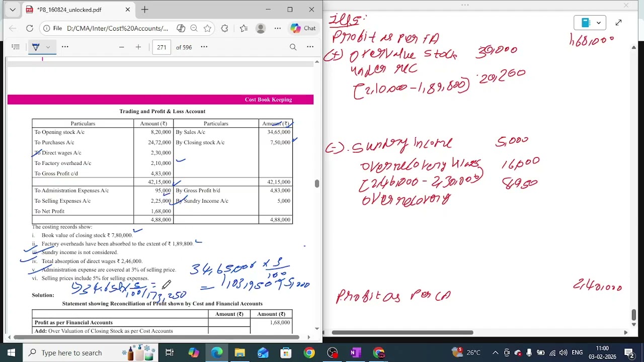
Task: Open the overlapping-pages icon in address bar
Action: [181, 28]
